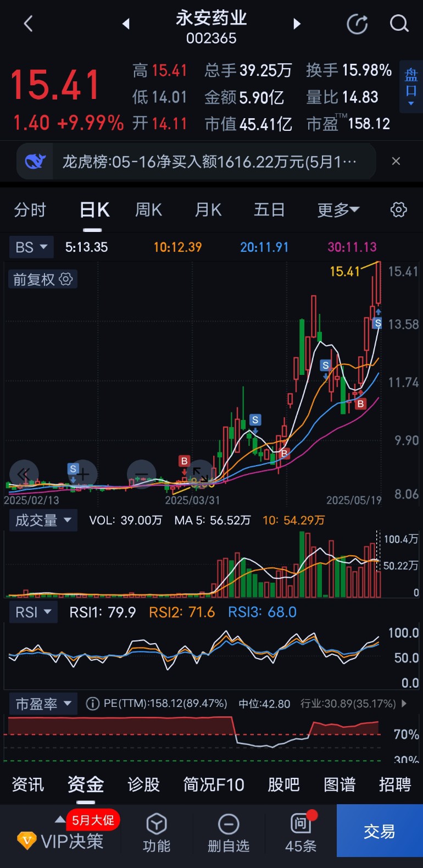Tap the stock code 002365
The height and width of the screenshot is (868, 423).
click(211, 38)
